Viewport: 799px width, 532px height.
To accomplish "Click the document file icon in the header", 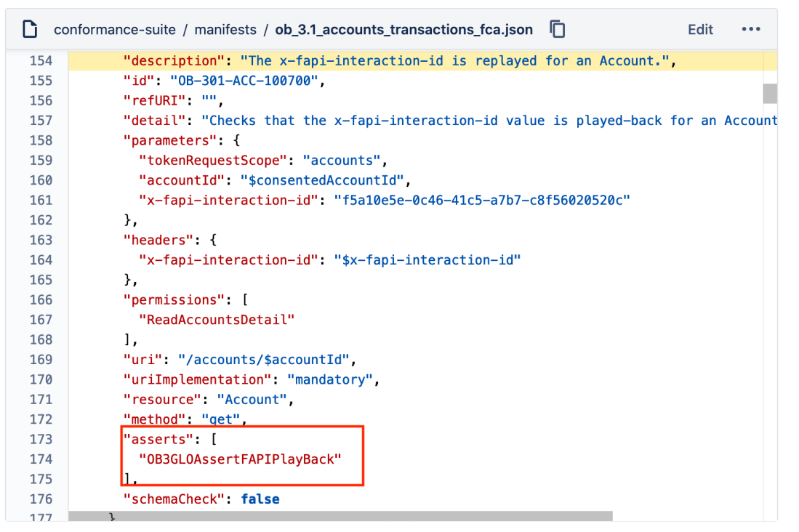I will 28,28.
